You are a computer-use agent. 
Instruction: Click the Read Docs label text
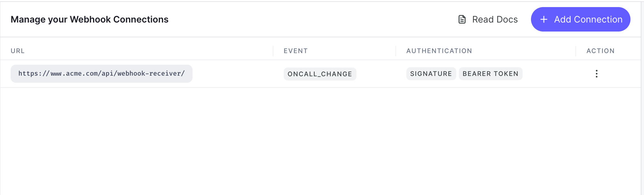coord(495,19)
